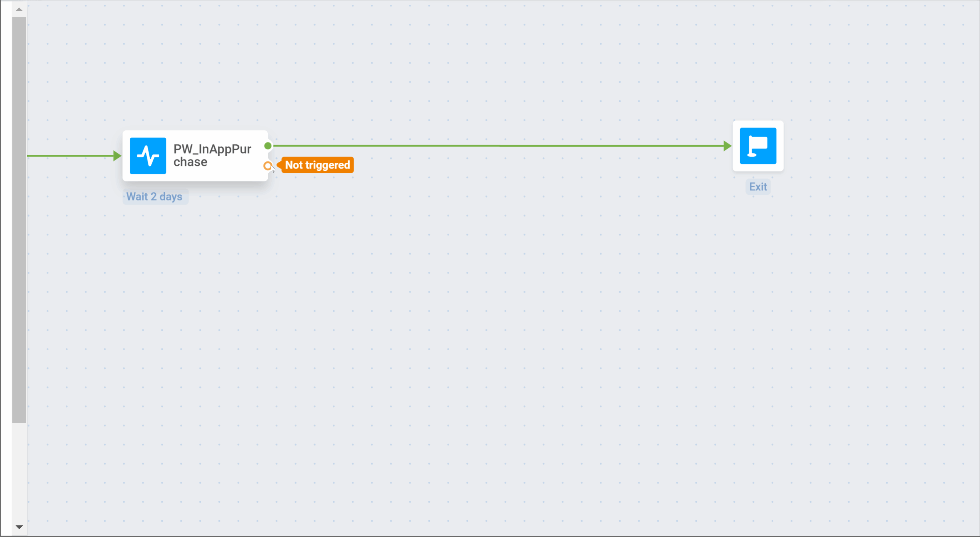The image size is (980, 537).
Task: Click the orange not-triggered output port
Action: click(x=268, y=166)
